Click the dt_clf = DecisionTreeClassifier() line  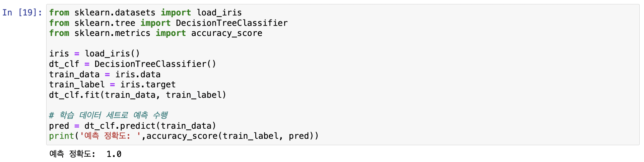[x=132, y=64]
